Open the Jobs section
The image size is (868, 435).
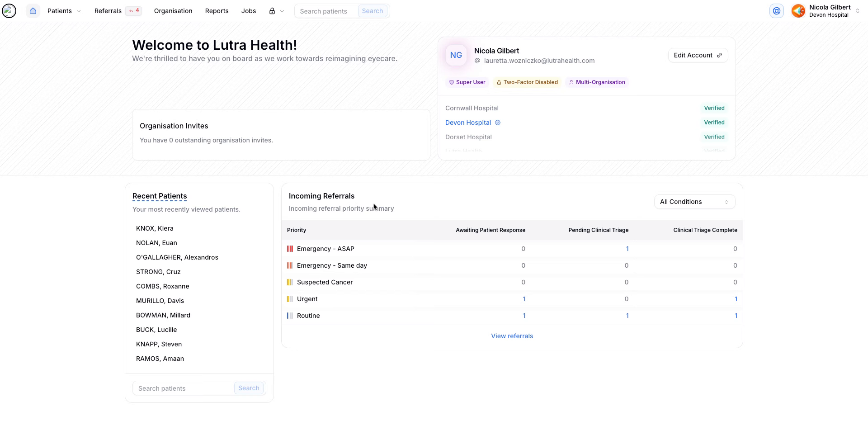[x=249, y=11]
